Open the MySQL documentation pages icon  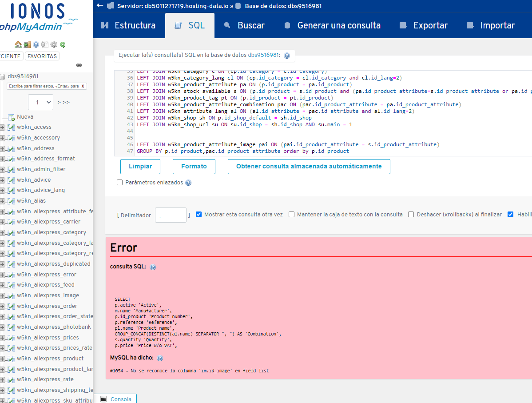click(x=45, y=44)
